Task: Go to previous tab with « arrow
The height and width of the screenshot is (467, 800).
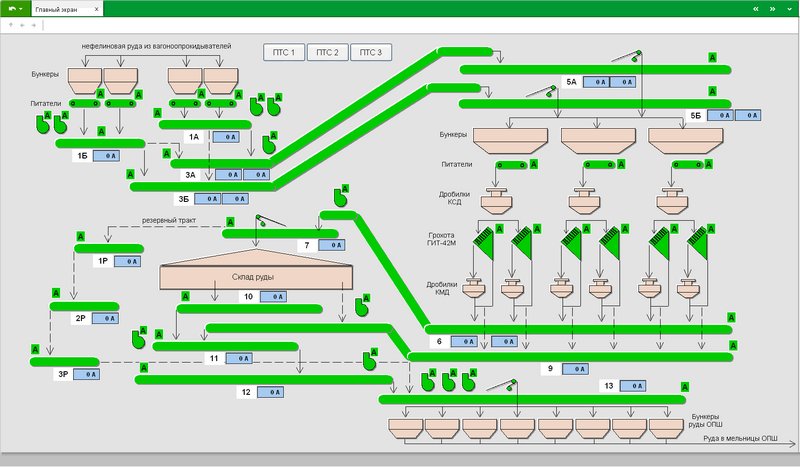Action: (x=756, y=9)
